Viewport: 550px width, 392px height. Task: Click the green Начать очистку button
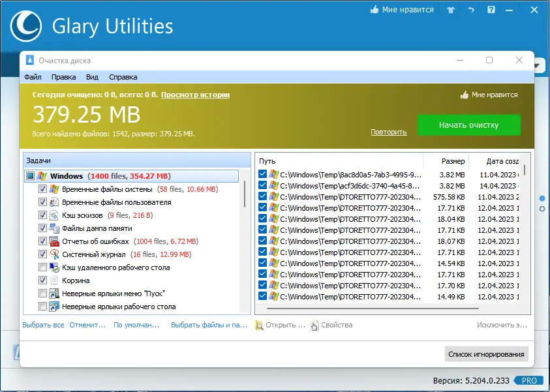click(x=468, y=125)
